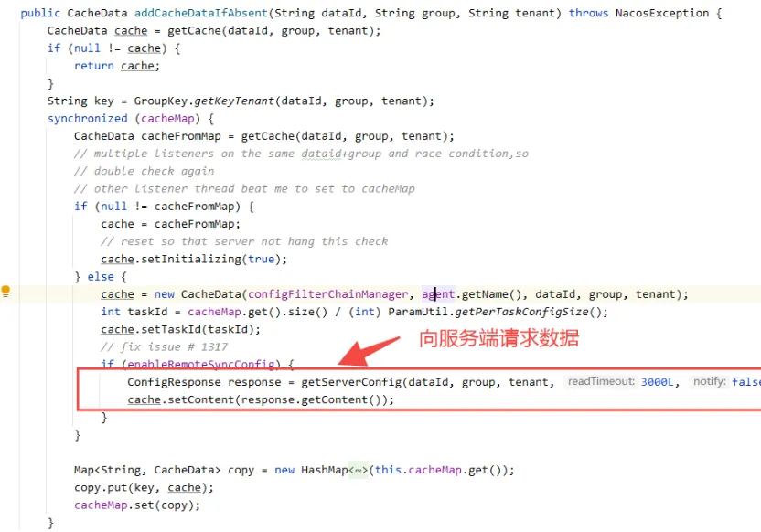Click the readTimeout inlay hint
Viewport: 761px width, 532px height.
(601, 382)
